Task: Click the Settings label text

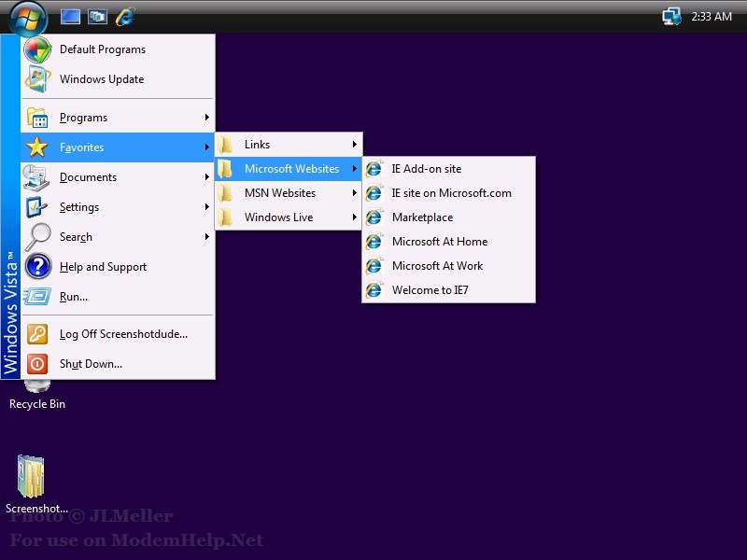Action: coord(79,207)
